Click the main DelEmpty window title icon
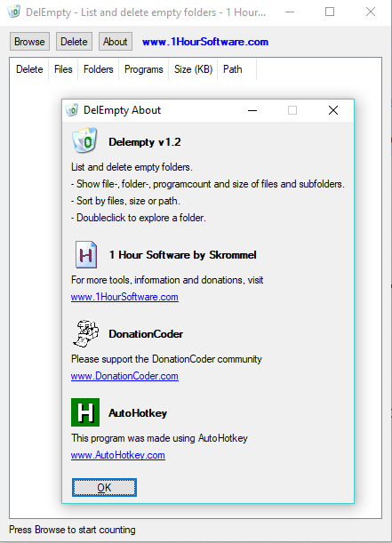Viewport: 392px width, 543px height. click(x=14, y=12)
